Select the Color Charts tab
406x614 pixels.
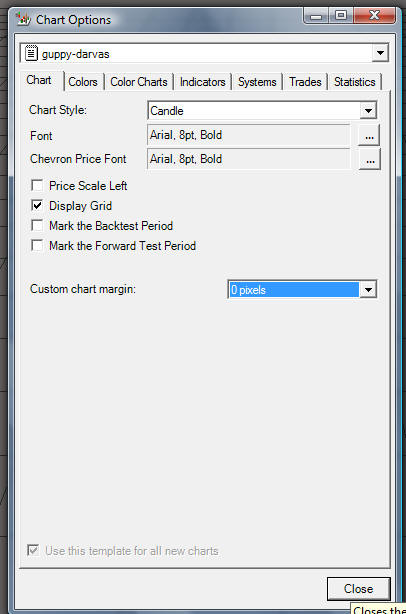[x=139, y=82]
